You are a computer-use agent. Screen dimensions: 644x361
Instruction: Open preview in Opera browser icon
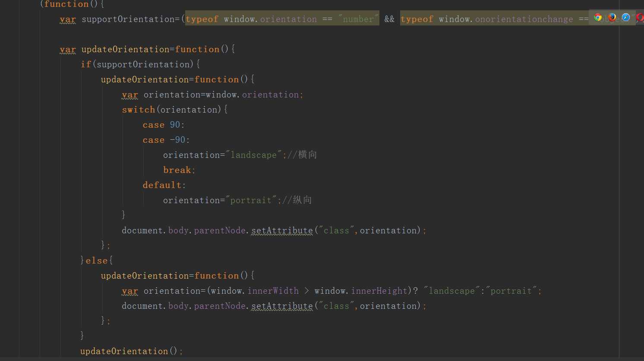(640, 17)
